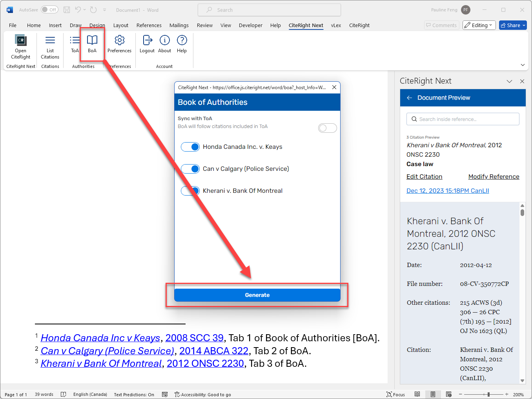
Task: Switch to the Developer tab
Action: (x=251, y=25)
